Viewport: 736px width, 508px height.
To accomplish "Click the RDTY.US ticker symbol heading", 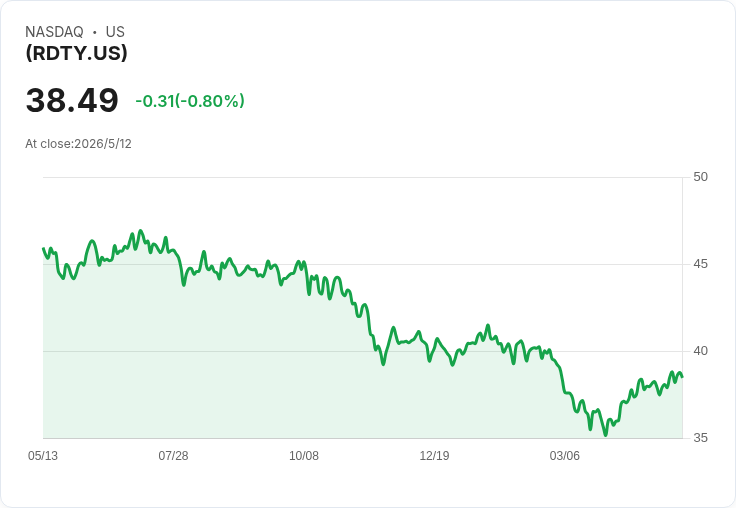I will [77, 53].
